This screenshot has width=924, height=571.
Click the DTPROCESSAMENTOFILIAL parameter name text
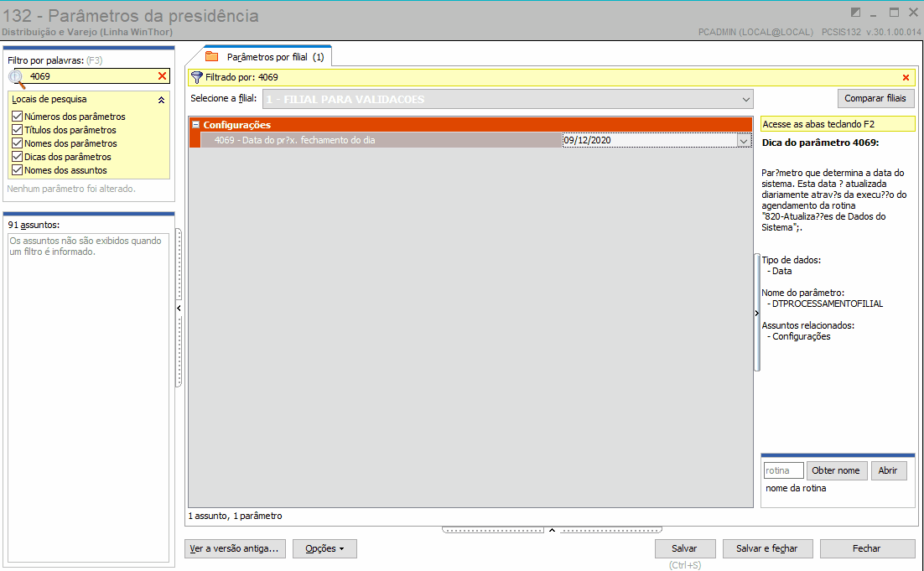pyautogui.click(x=828, y=304)
